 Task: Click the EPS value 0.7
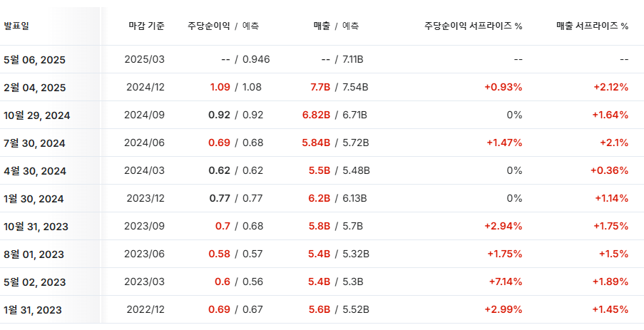click(x=223, y=226)
